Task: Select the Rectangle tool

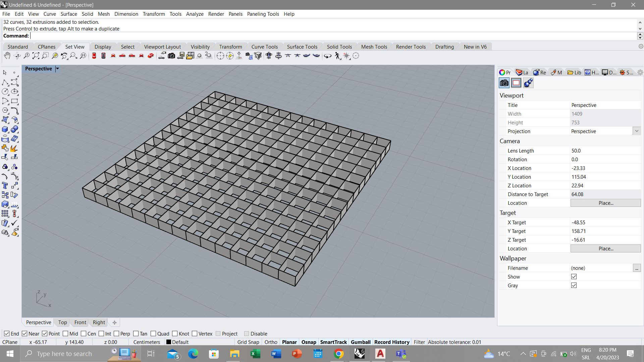Action: (14, 101)
